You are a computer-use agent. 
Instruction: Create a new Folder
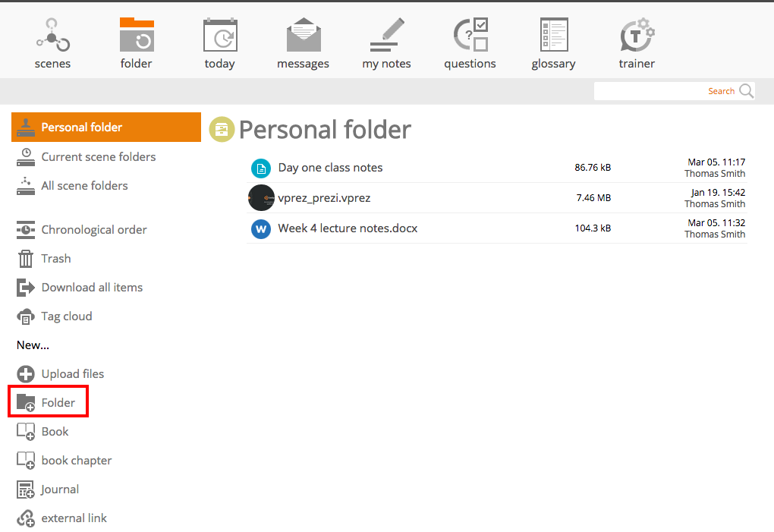[x=58, y=403]
